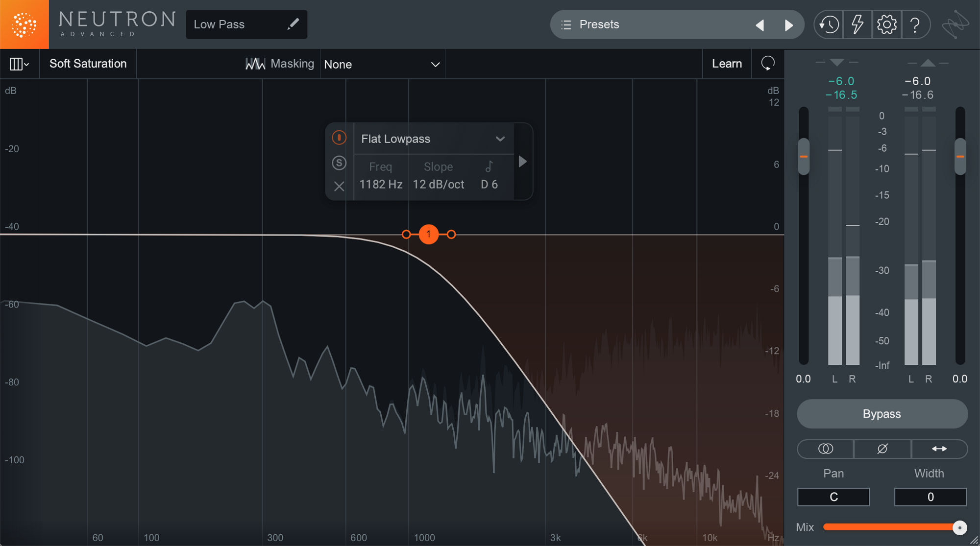The height and width of the screenshot is (546, 980).
Task: Enable solo on the Flat Lowpass band
Action: (339, 163)
